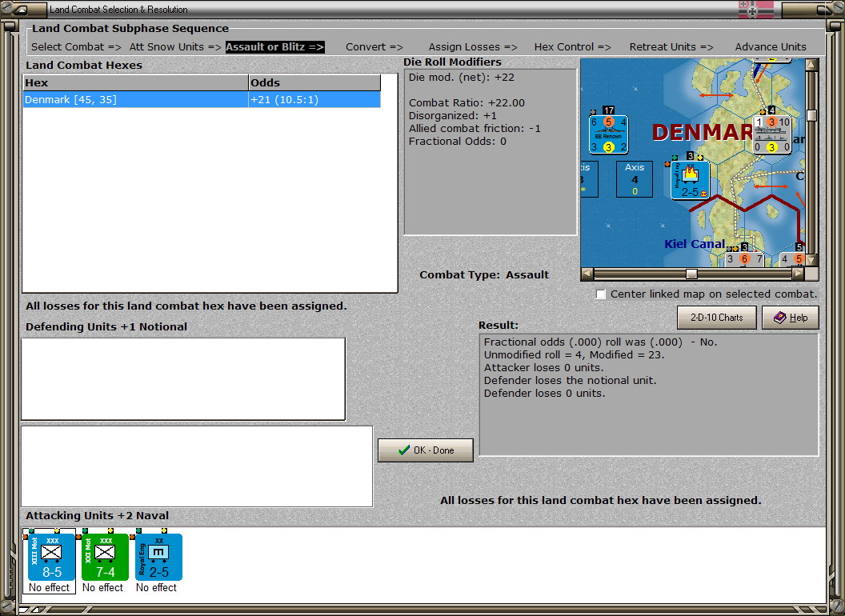Click the BB Renown ship counter on map
845x616 pixels.
[608, 134]
